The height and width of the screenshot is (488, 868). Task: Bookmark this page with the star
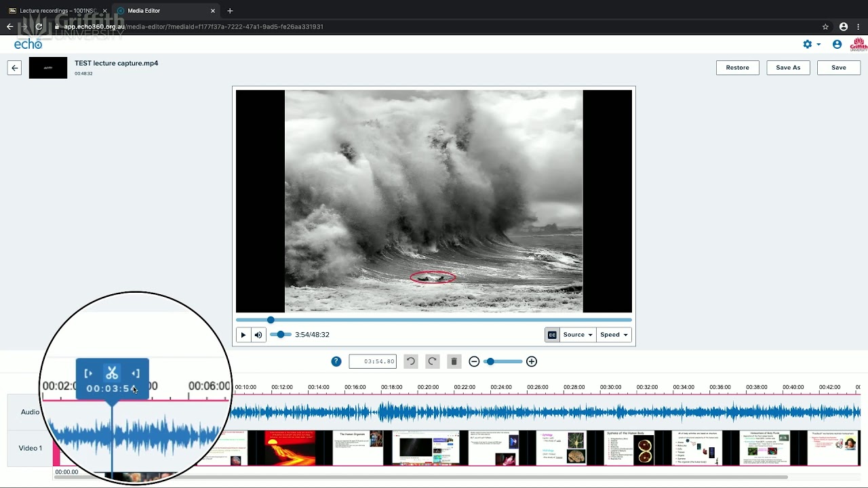(x=825, y=27)
